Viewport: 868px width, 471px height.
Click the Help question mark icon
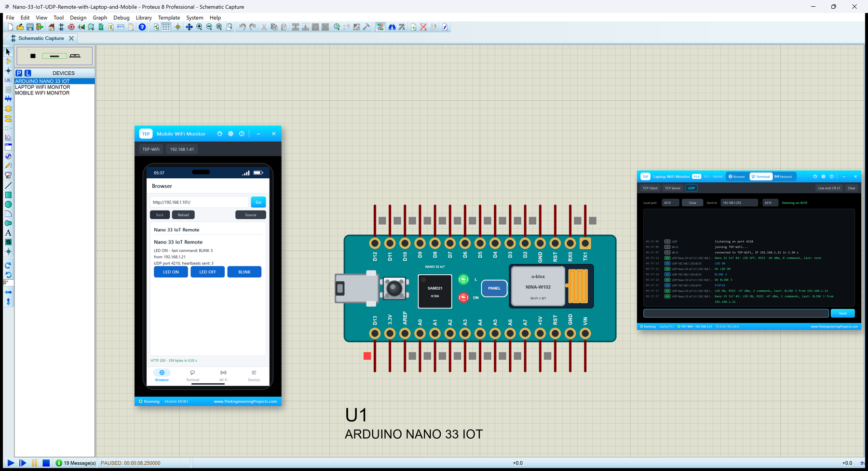142,27
